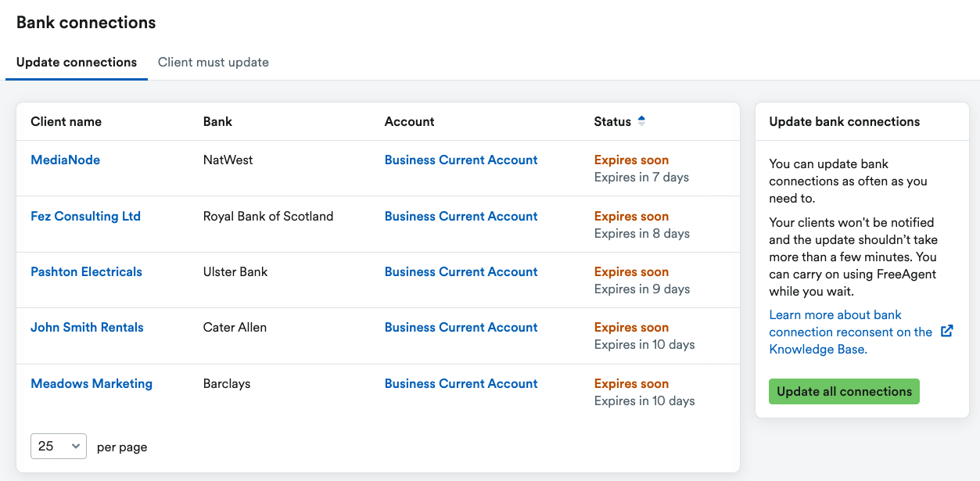This screenshot has width=980, height=481.
Task: Open Meadows Marketing's Business Current Account
Action: click(x=461, y=383)
